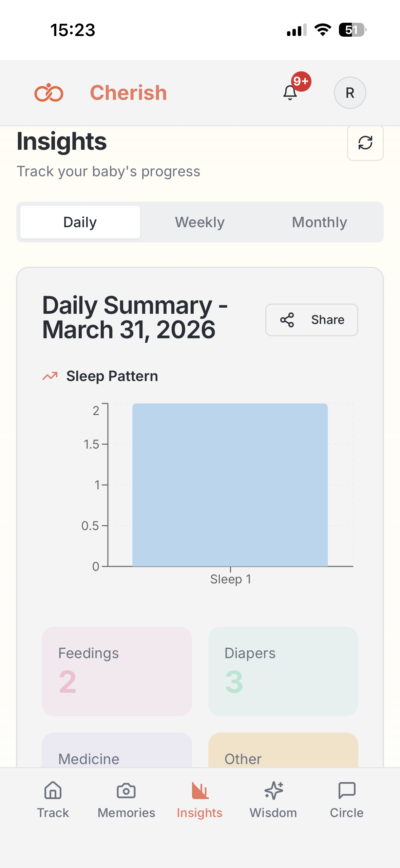400x868 pixels.
Task: Refresh insights with the reload icon
Action: pyautogui.click(x=365, y=143)
